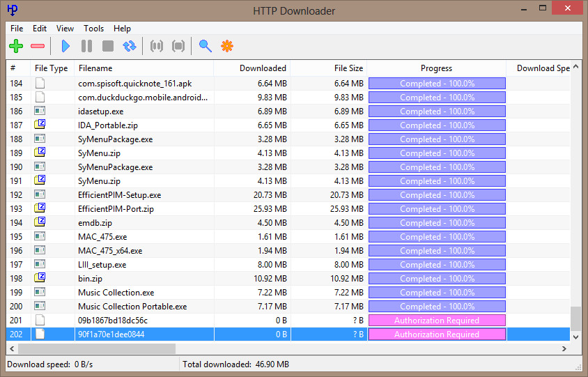This screenshot has height=377, width=588.
Task: Click the green Add URL plus icon
Action: coord(16,46)
